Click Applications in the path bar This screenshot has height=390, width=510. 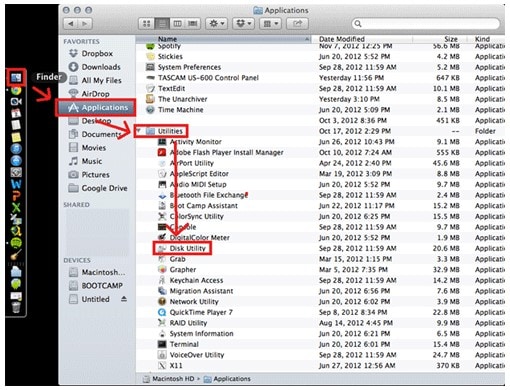(227, 379)
